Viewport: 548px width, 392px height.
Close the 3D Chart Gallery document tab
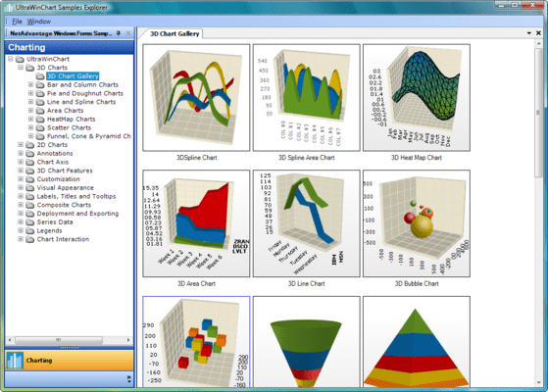coord(538,33)
